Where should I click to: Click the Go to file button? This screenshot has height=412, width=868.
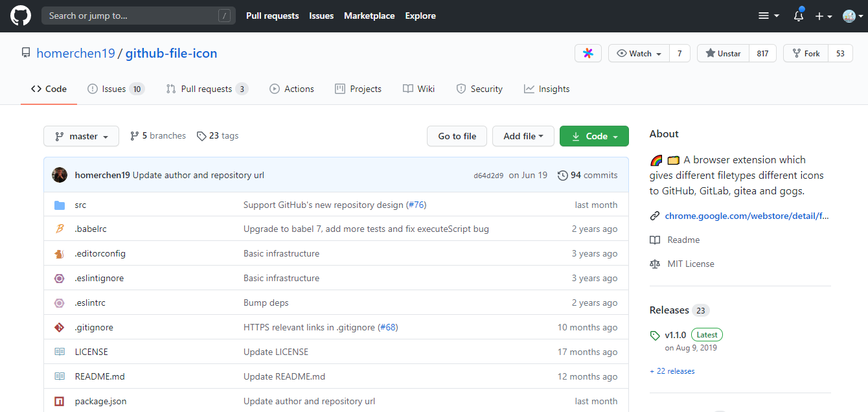click(x=457, y=136)
